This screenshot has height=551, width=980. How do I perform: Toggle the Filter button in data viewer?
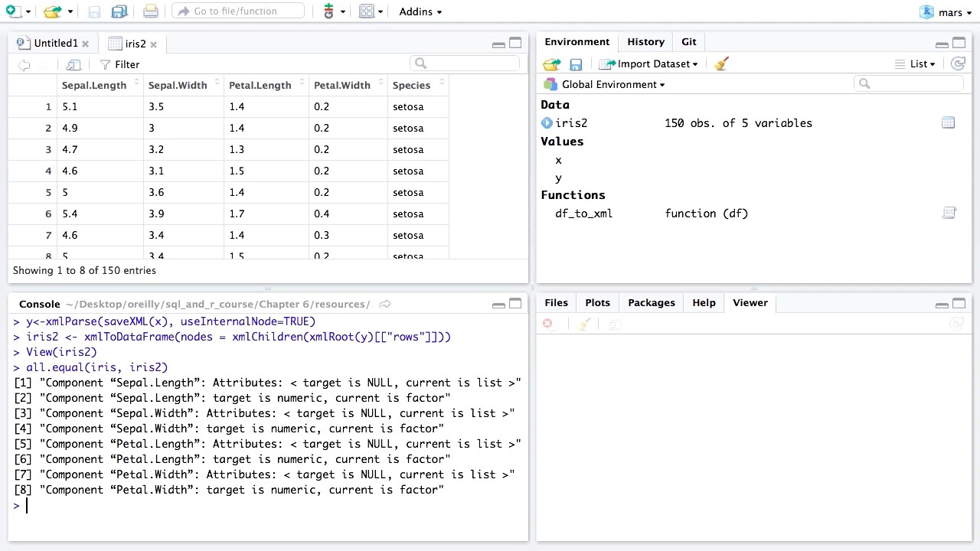coord(119,65)
